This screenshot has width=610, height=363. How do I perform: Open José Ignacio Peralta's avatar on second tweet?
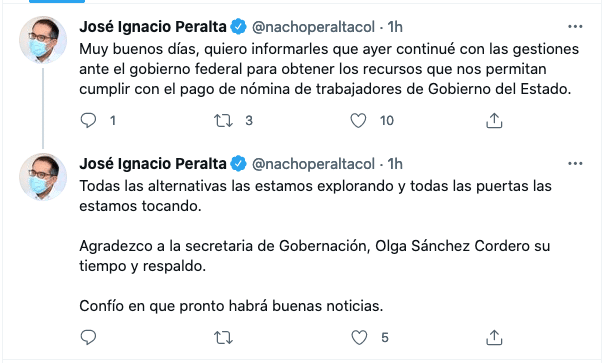click(x=43, y=177)
